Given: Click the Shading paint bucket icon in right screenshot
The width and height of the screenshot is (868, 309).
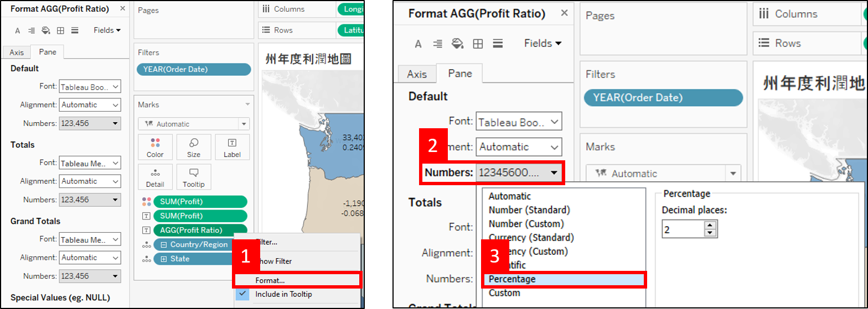Looking at the screenshot, I should (x=457, y=43).
